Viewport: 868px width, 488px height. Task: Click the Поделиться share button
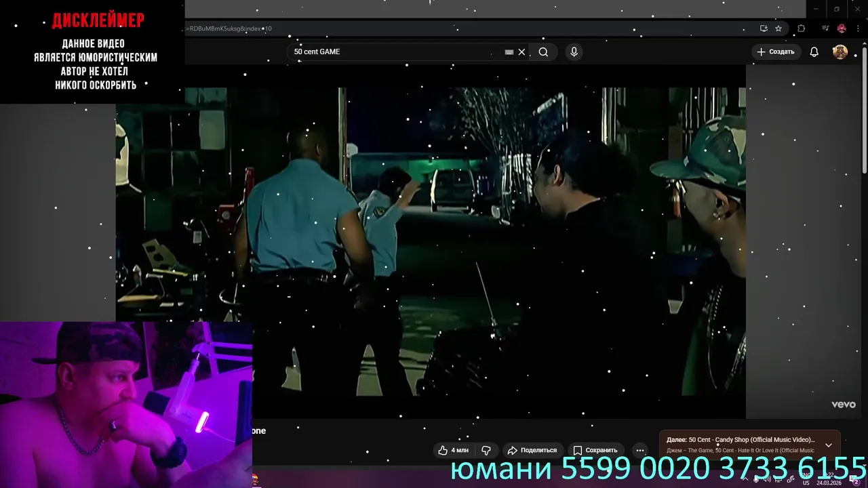532,450
